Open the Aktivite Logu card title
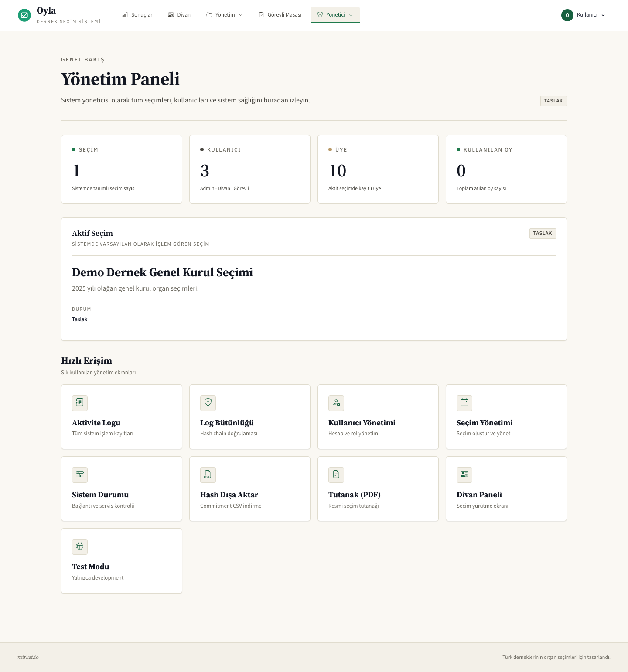 click(x=96, y=423)
